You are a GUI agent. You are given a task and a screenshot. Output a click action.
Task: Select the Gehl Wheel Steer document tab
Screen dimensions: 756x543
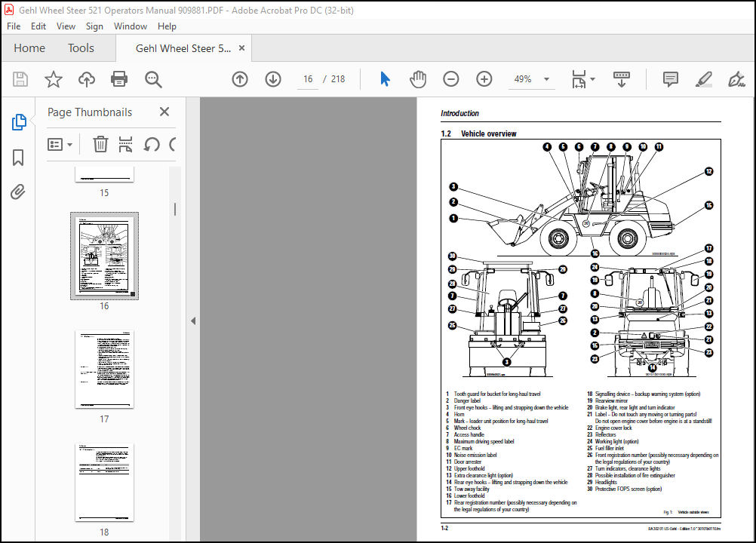(x=183, y=48)
